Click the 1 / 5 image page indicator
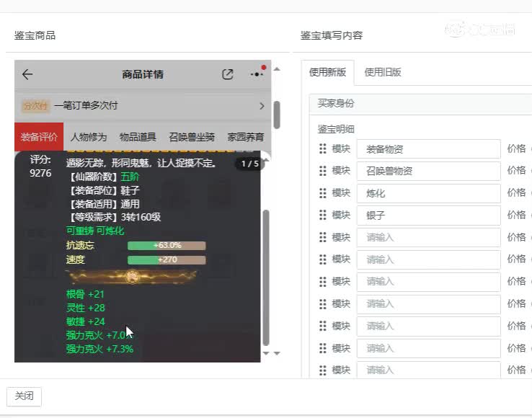The height and width of the screenshot is (418, 532). pyautogui.click(x=250, y=164)
